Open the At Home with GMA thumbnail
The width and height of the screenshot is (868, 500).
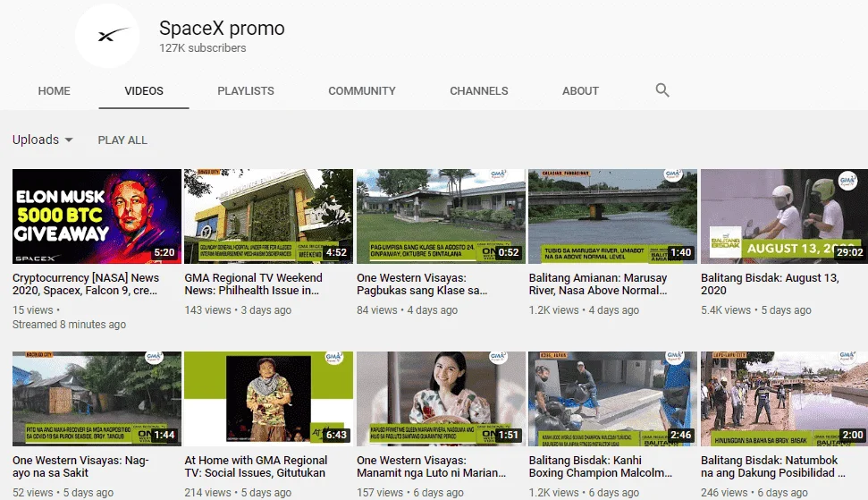click(268, 399)
